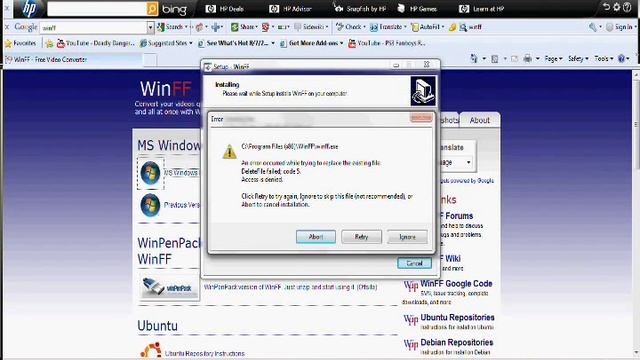This screenshot has height=360, width=640.
Task: Open the Favorites star button
Action: (x=20, y=43)
